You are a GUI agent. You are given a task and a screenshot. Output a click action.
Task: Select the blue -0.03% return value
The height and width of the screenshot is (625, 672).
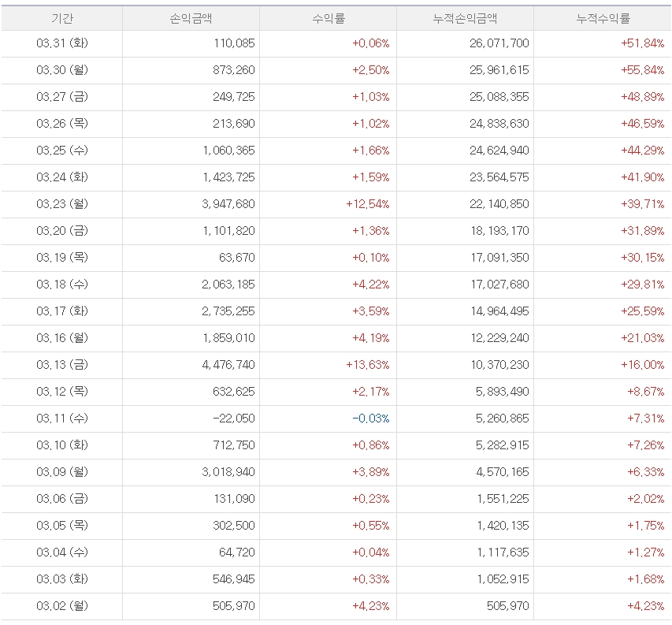371,419
